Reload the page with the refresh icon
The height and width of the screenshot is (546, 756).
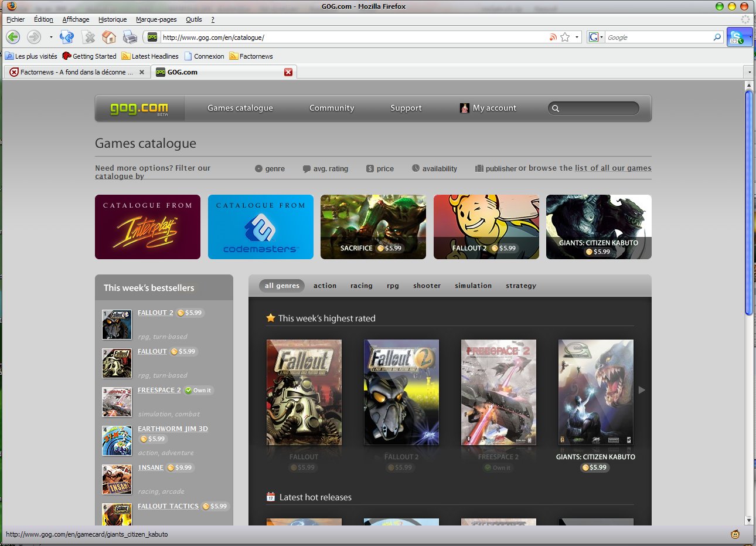pos(67,37)
